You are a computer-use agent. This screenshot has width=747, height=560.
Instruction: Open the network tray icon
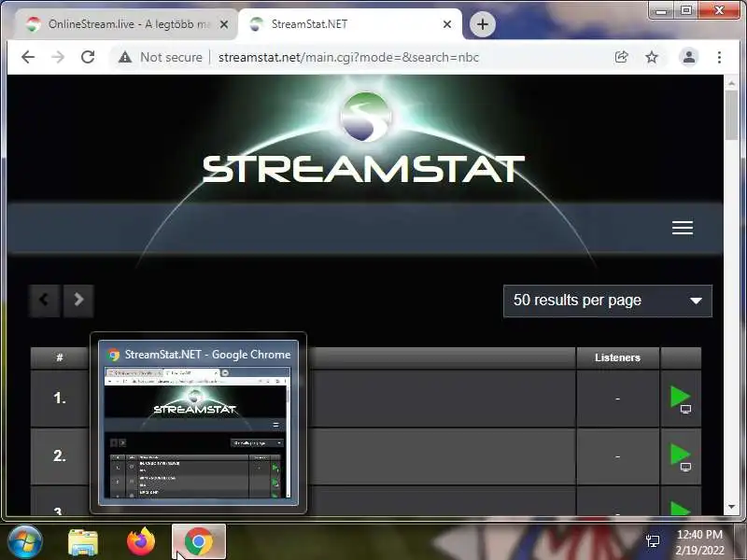point(652,541)
